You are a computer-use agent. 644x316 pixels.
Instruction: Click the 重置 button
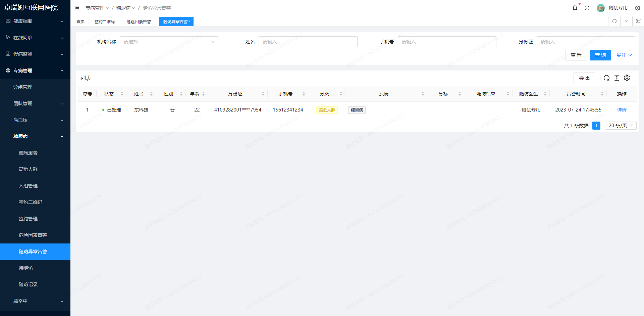point(576,55)
